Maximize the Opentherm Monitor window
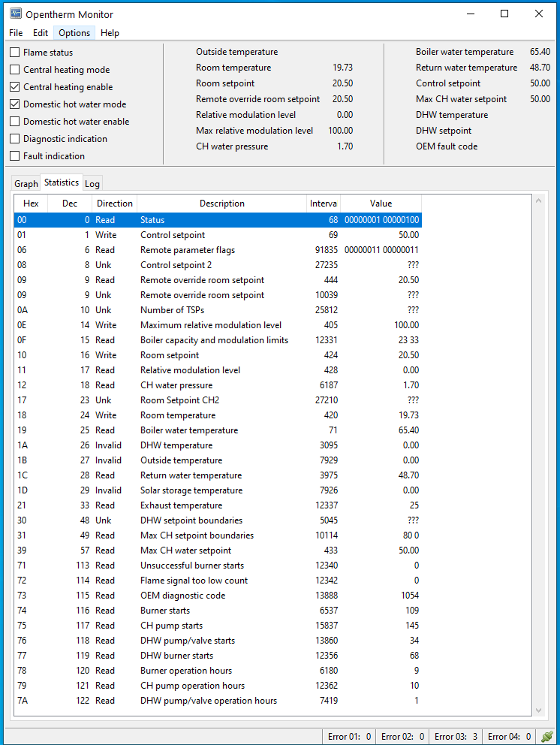 pos(504,14)
